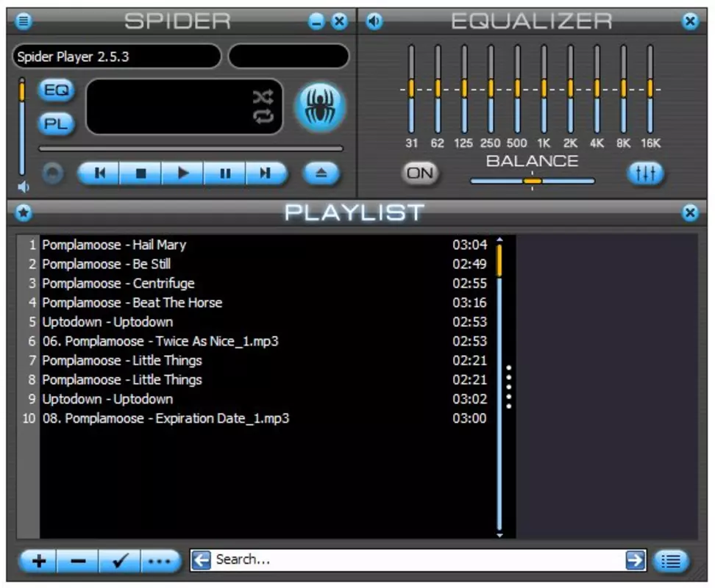The image size is (715, 588).
Task: Adjust the 500 Hz equalizer band
Action: (x=517, y=89)
